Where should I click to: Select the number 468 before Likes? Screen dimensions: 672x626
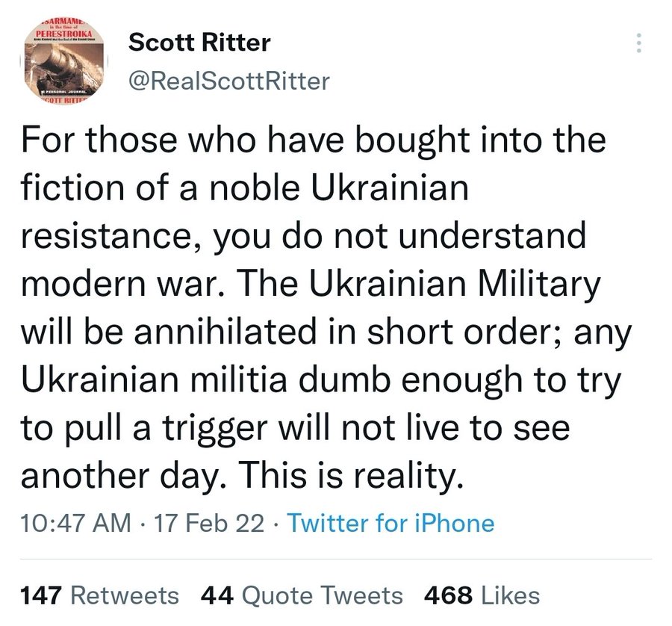click(x=448, y=596)
